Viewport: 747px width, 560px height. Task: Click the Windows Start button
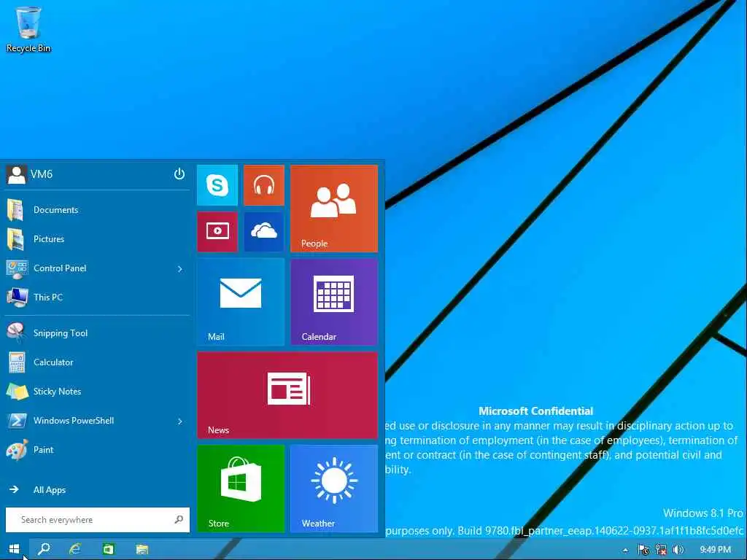15,549
